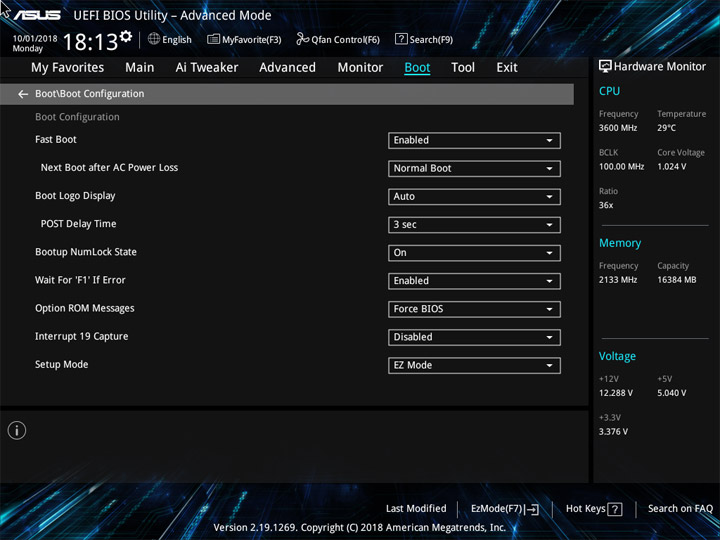This screenshot has height=540, width=720.
Task: Select the Boot tab
Action: 417,68
